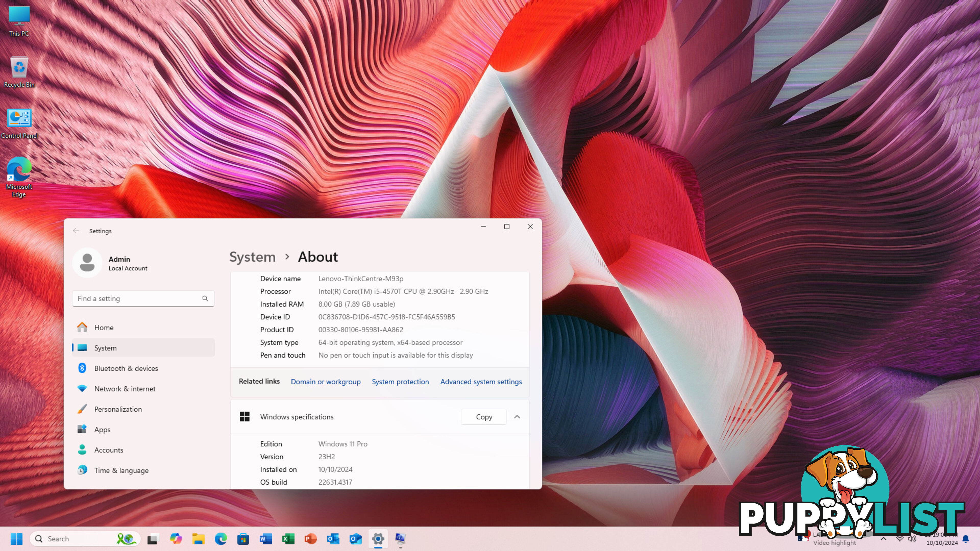Click the Product ID value 00330-80106-95981-AA862
Viewport: 980px width, 551px height.
(361, 330)
